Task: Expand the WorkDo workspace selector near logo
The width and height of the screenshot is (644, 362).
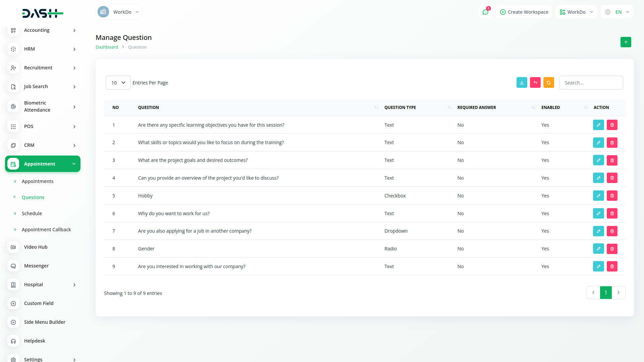Action: tap(118, 12)
